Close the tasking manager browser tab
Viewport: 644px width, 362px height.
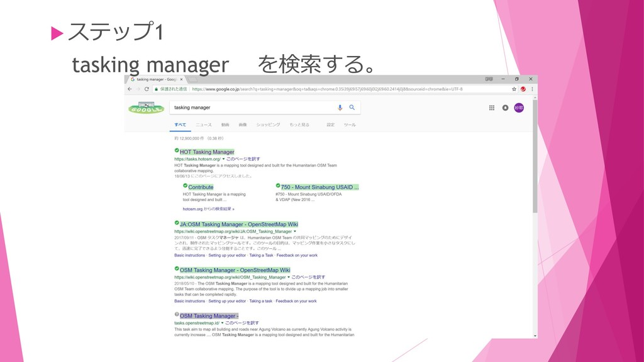coord(181,80)
